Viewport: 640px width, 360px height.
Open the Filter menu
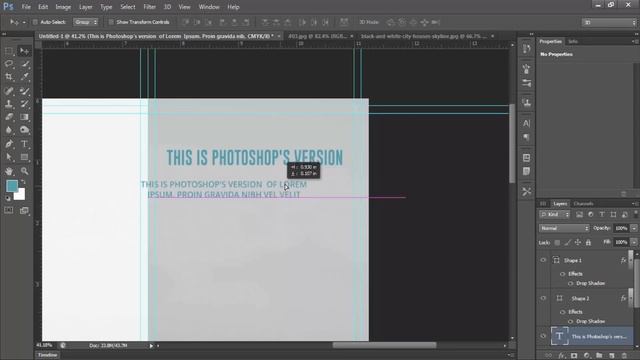(149, 7)
